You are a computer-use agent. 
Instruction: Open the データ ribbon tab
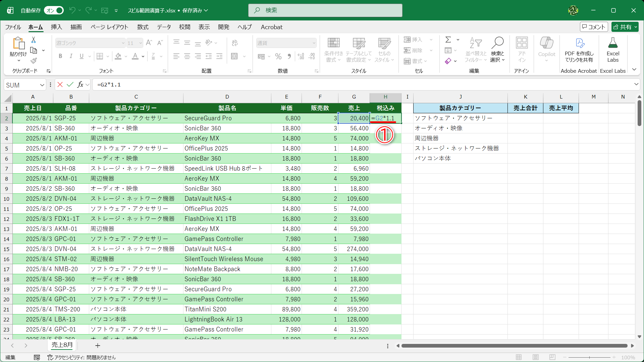164,27
